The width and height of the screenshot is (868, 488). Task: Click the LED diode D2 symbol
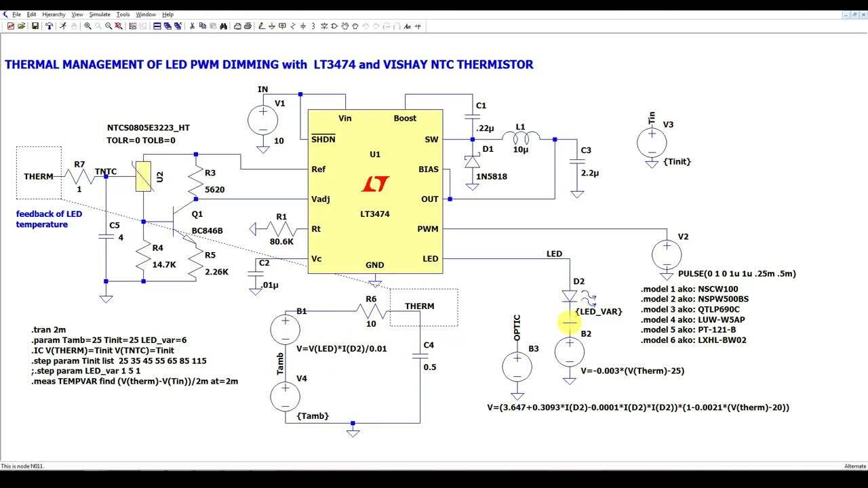(570, 296)
